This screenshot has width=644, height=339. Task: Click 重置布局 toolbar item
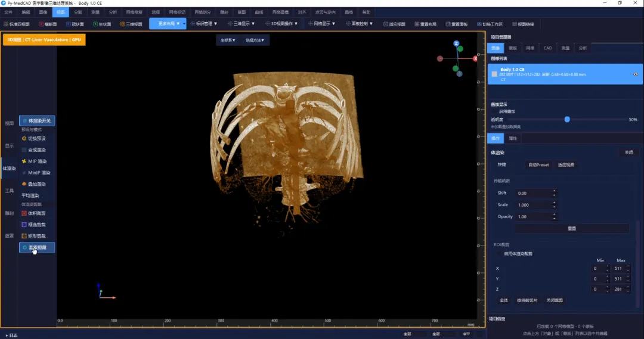pyautogui.click(x=426, y=24)
